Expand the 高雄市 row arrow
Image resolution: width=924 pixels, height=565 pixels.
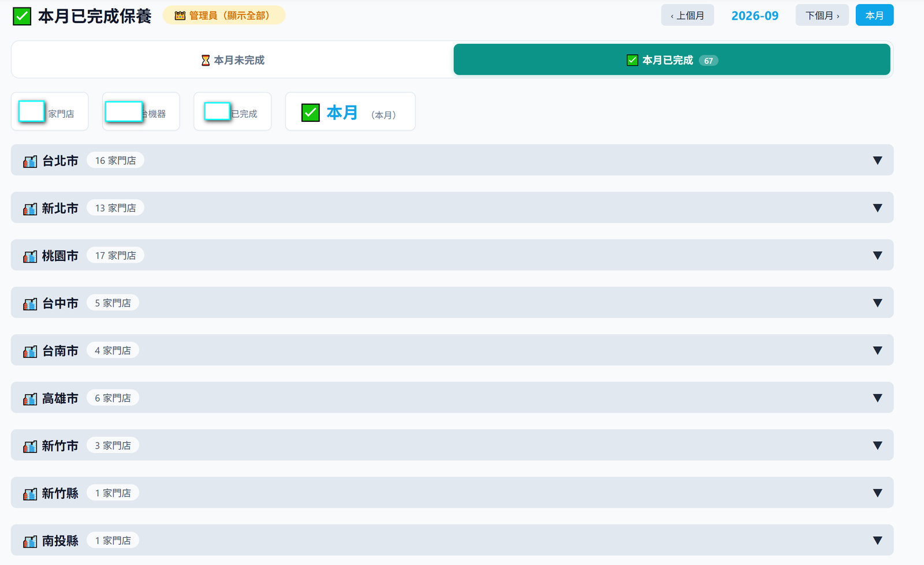877,398
